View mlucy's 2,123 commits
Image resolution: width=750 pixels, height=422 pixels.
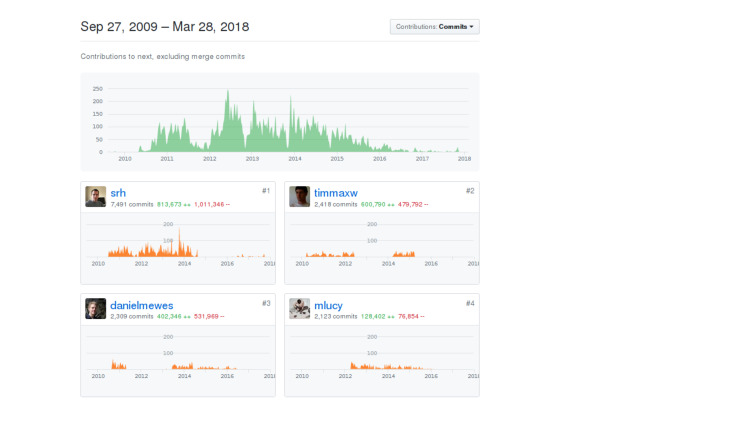click(336, 316)
